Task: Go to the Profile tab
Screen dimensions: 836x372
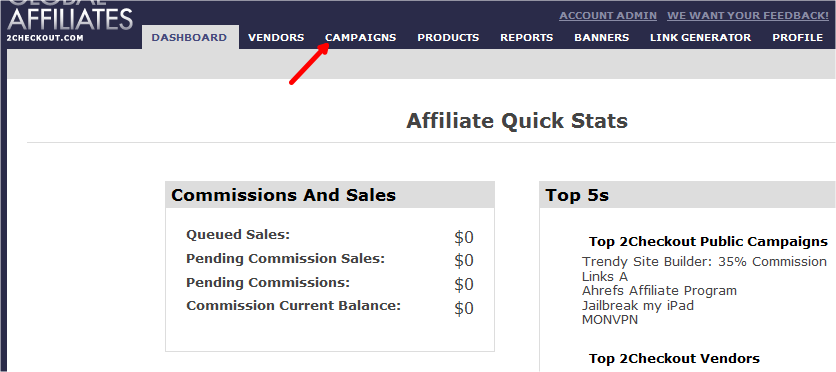Action: click(x=798, y=37)
